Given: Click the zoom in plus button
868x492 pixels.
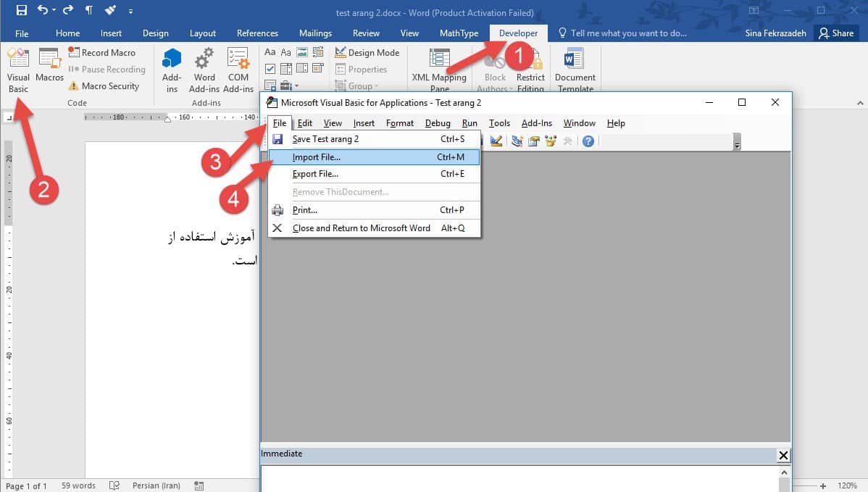Looking at the screenshot, I should 823,485.
